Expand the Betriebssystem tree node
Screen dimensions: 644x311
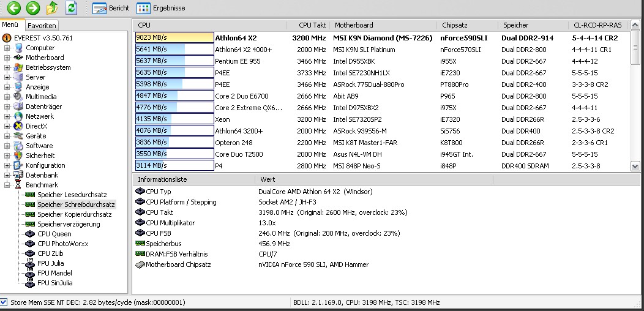7,68
